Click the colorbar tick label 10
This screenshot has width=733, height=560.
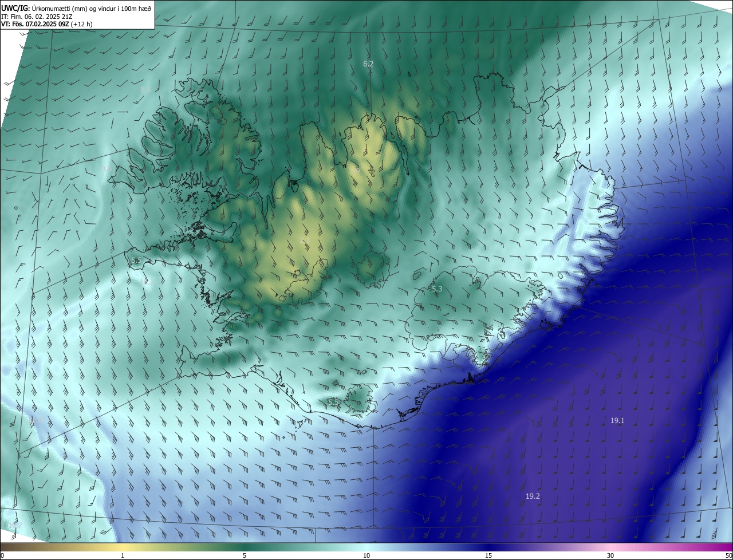pyautogui.click(x=366, y=556)
